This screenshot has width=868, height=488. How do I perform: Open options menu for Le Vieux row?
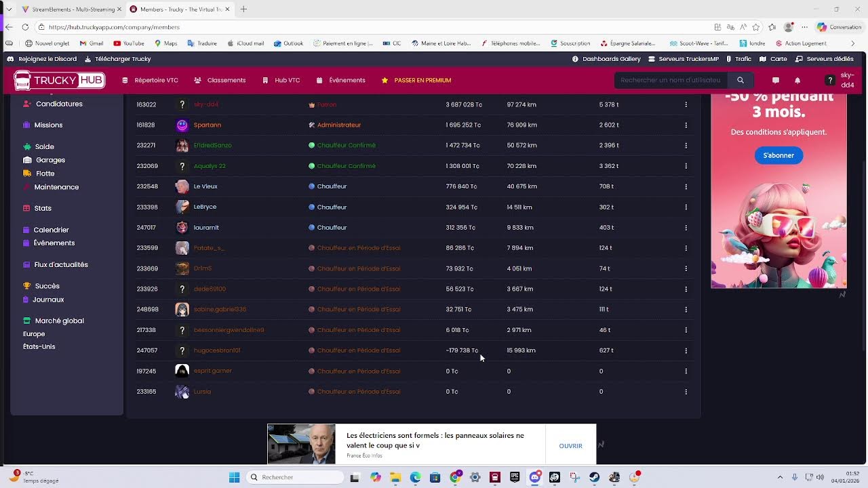(686, 186)
